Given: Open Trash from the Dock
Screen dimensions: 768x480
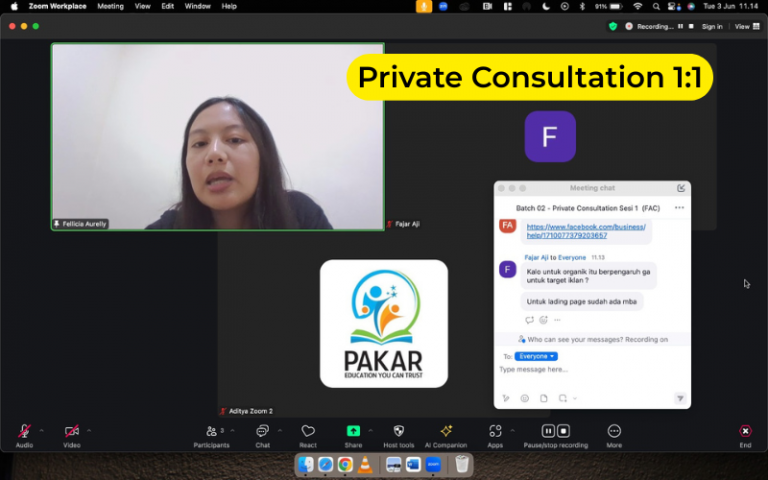Looking at the screenshot, I should click(x=461, y=464).
